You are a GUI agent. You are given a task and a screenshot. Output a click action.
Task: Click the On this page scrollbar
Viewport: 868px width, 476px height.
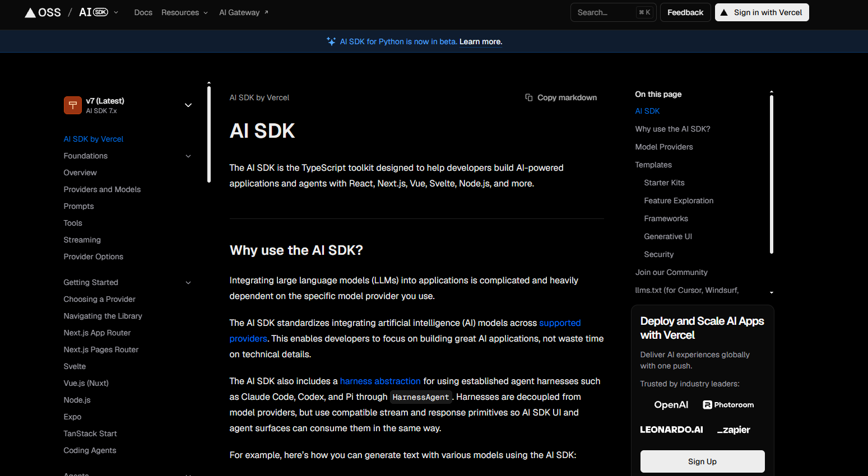click(x=772, y=174)
